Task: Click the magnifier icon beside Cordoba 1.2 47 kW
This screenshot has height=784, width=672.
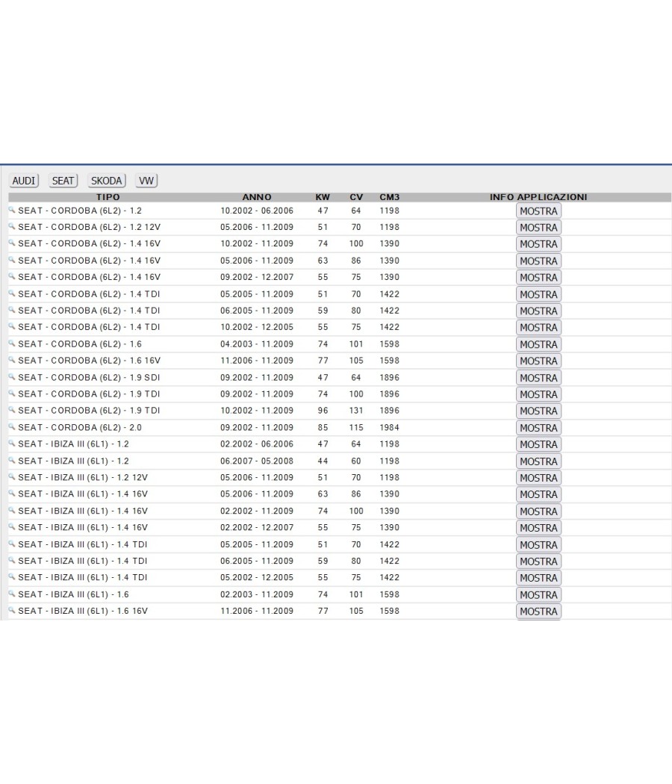Action: tap(12, 210)
